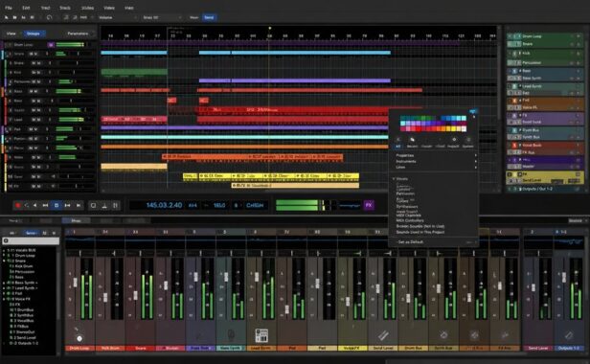
Task: Click the search field above the mixer tree
Action: [x=31, y=240]
